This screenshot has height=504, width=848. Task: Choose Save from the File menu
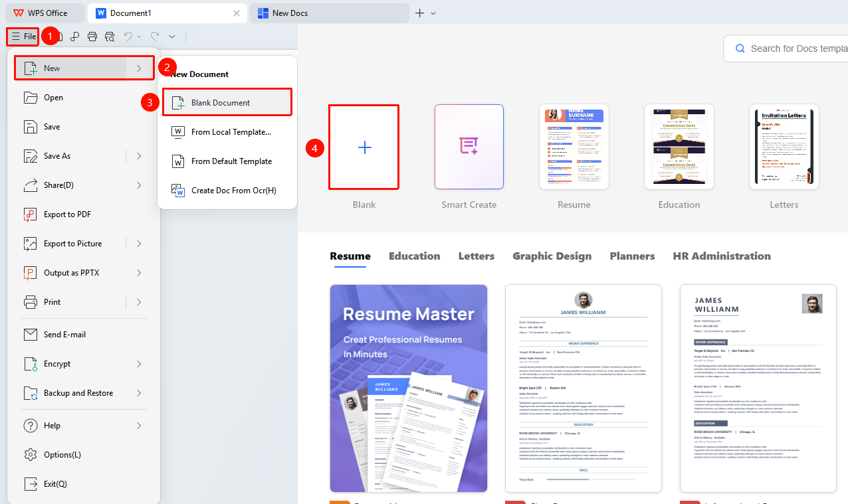(84, 127)
